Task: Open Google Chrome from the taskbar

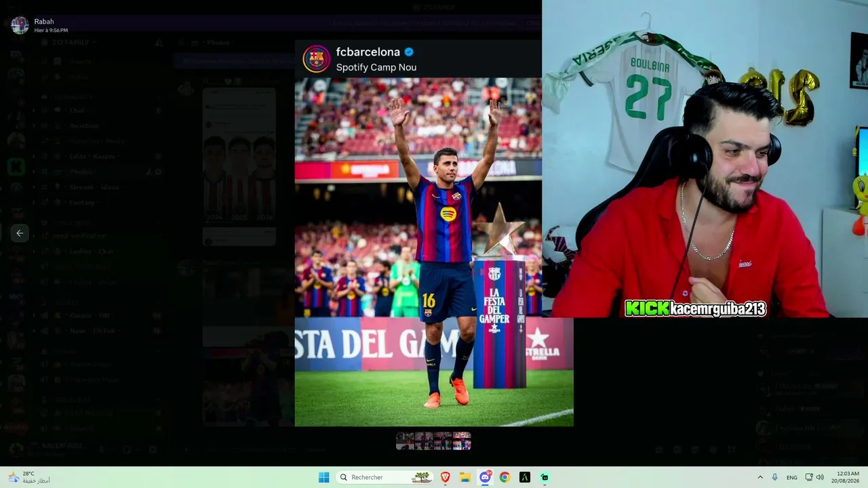Action: (x=505, y=477)
